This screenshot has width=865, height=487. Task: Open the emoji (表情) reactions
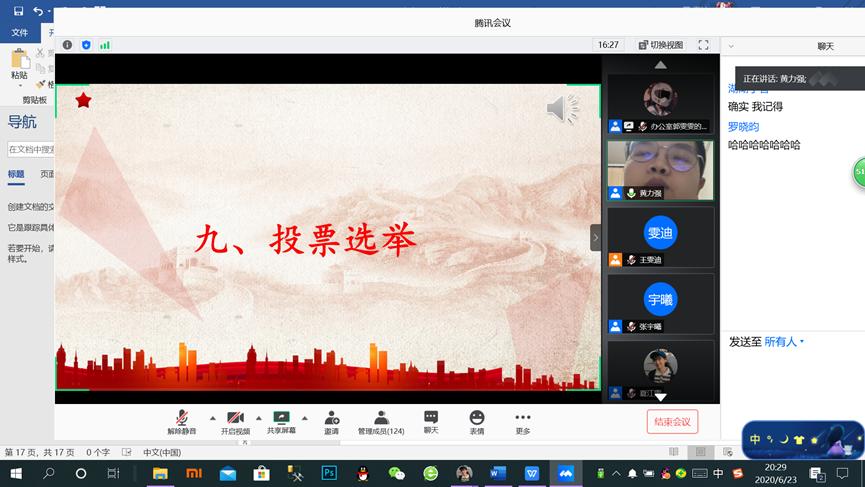point(477,421)
